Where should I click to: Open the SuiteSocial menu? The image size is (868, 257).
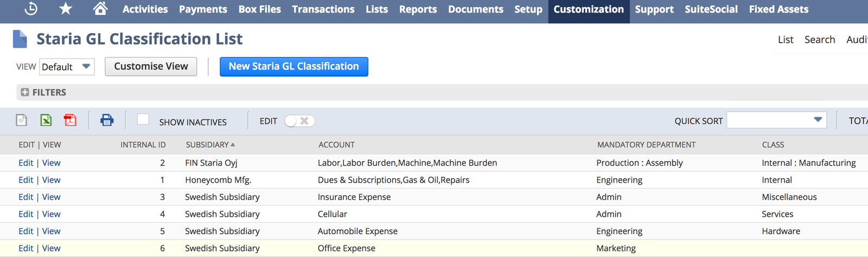point(711,9)
